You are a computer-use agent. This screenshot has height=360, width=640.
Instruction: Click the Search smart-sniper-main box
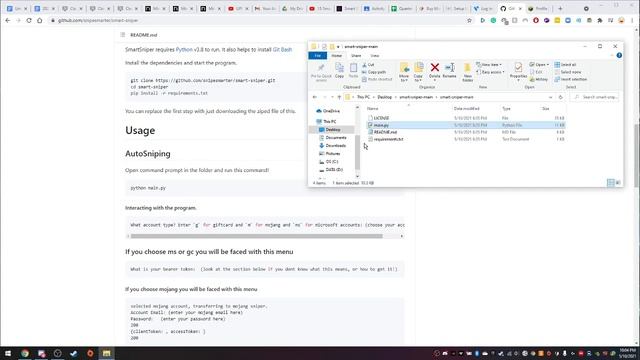pos(595,97)
